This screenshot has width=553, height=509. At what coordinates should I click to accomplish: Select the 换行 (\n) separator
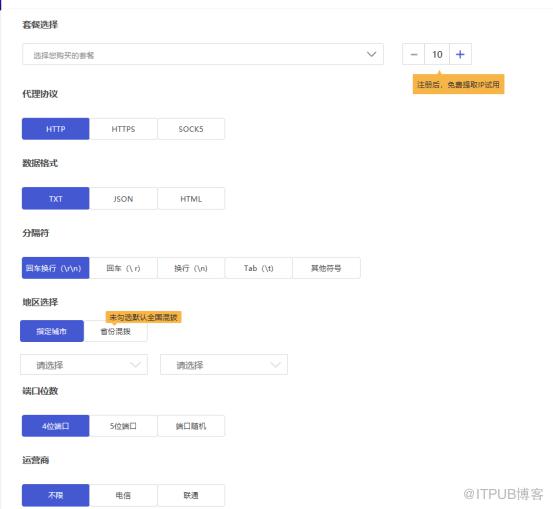tap(191, 268)
